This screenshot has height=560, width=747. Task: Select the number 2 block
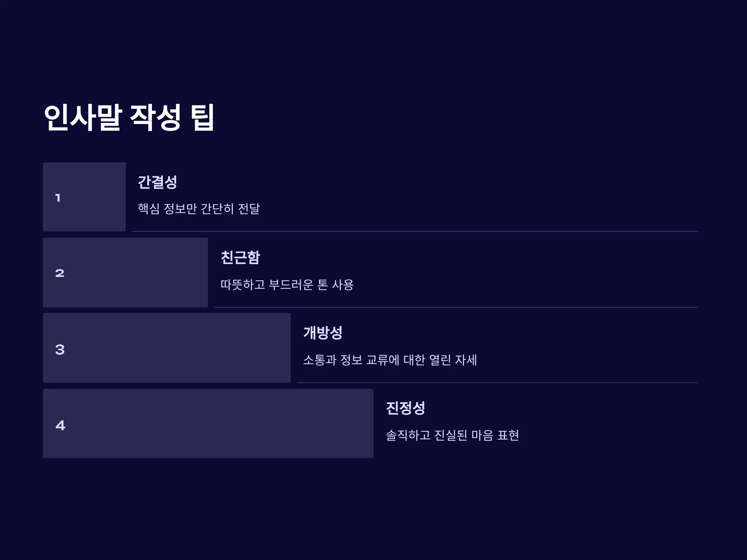point(125,273)
